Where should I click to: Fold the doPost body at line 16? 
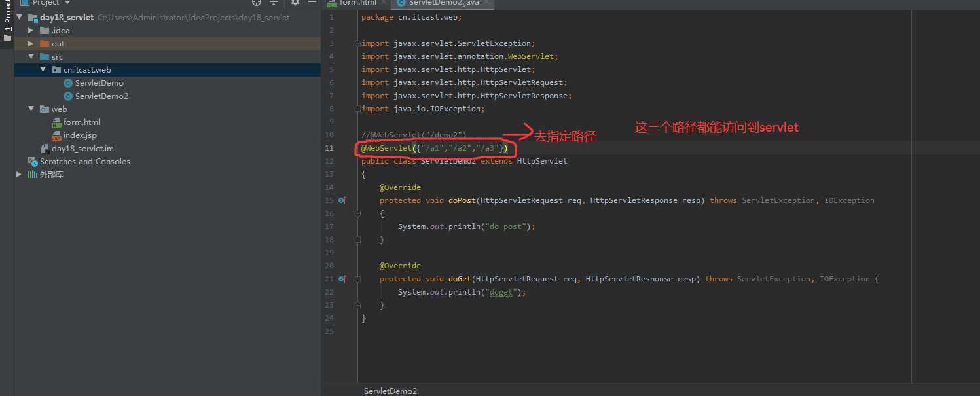(x=357, y=213)
